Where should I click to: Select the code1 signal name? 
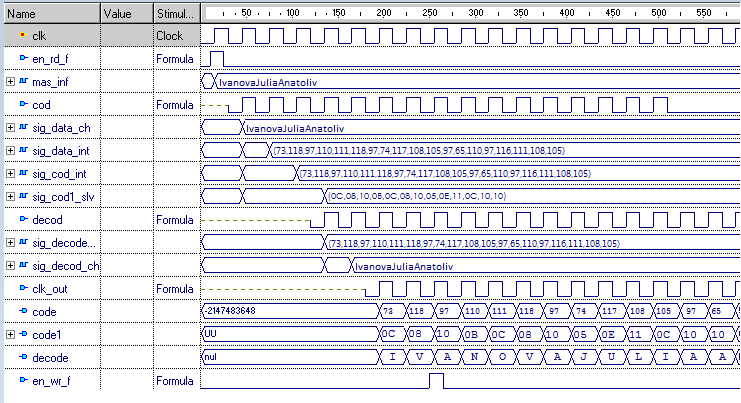point(46,335)
